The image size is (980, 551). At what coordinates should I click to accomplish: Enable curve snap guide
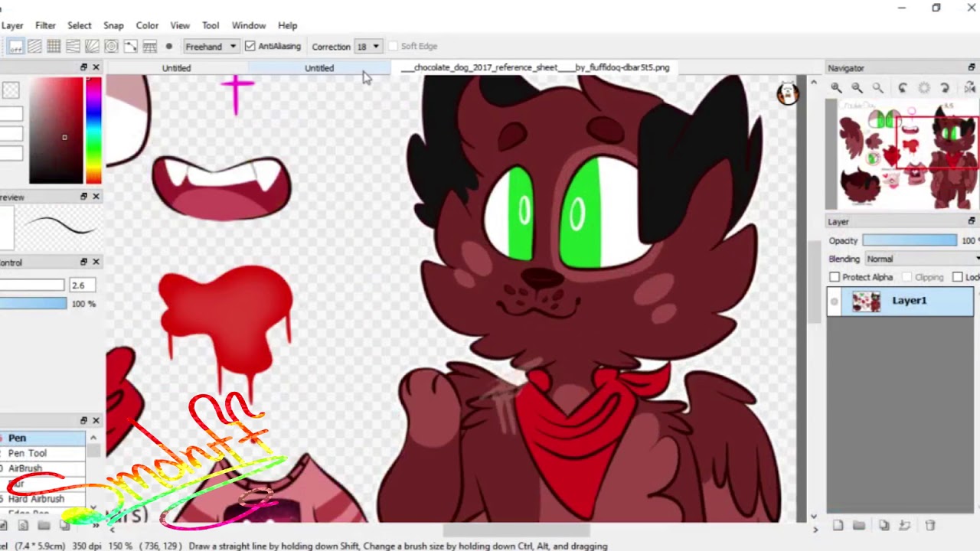130,47
